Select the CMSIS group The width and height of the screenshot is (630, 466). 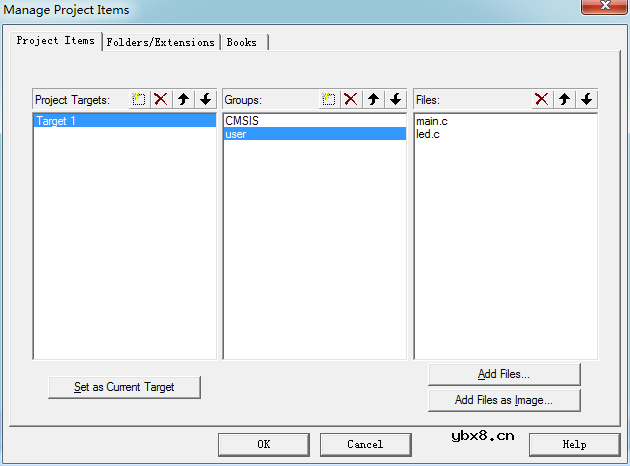point(240,121)
